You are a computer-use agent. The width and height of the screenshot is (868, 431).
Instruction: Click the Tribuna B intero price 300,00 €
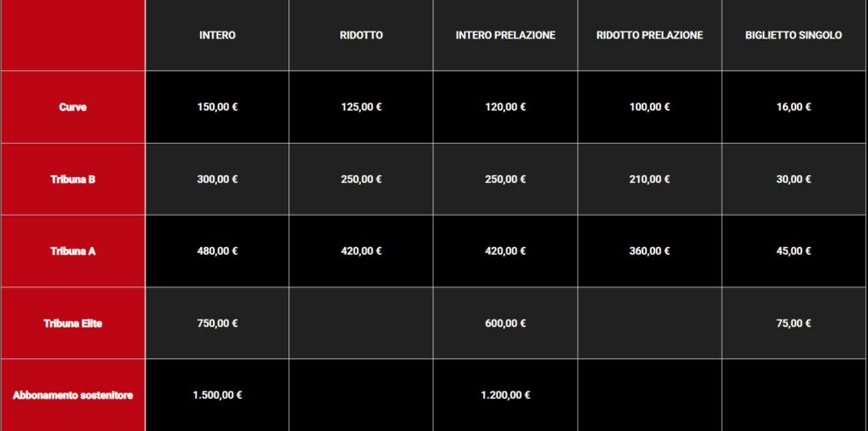click(217, 180)
